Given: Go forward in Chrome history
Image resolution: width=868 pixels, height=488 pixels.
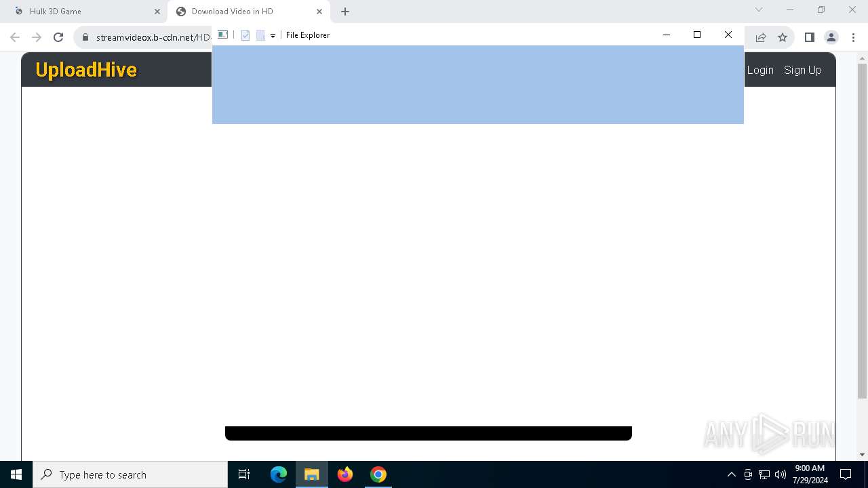Looking at the screenshot, I should click(37, 37).
